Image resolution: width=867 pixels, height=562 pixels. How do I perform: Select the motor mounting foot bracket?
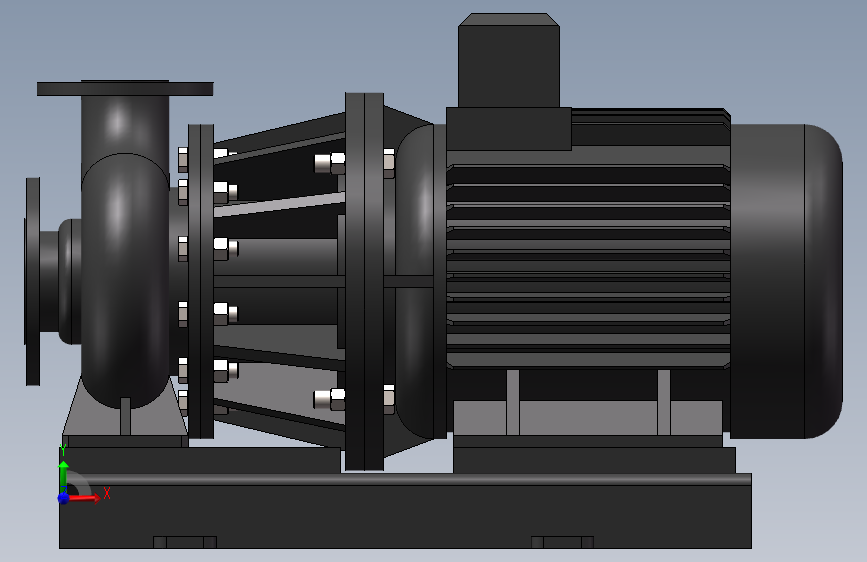coord(588,418)
